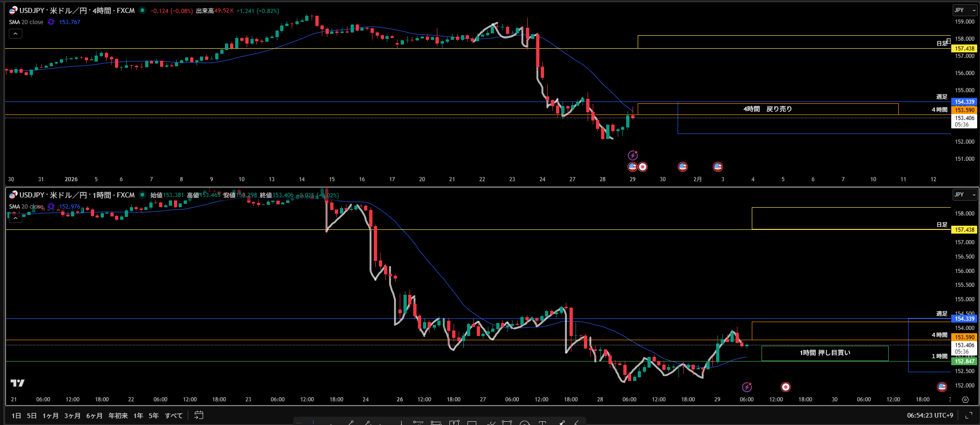
Task: Click the すべて range button
Action: coord(173,416)
